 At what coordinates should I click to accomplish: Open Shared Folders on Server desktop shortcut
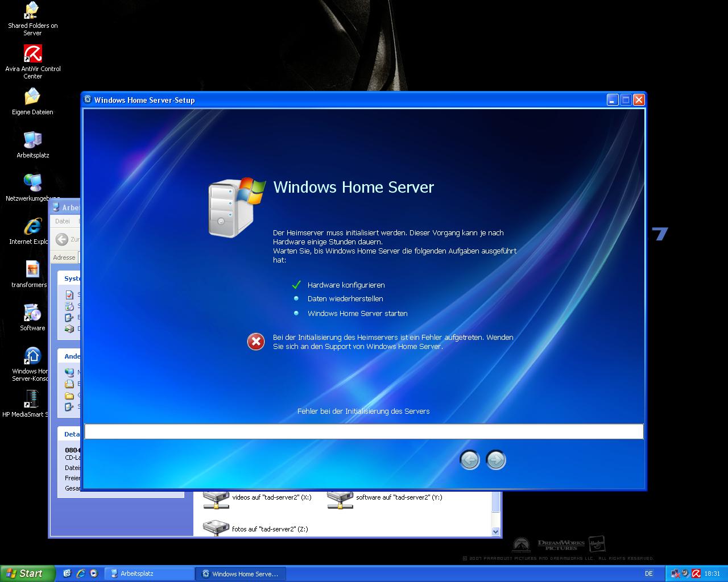(x=32, y=19)
